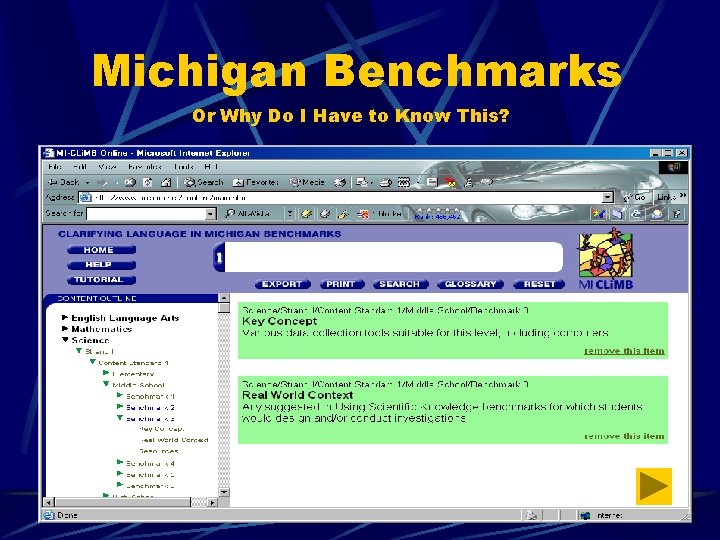The image size is (720, 540).
Task: Click the Go button beside address bar
Action: tap(635, 197)
